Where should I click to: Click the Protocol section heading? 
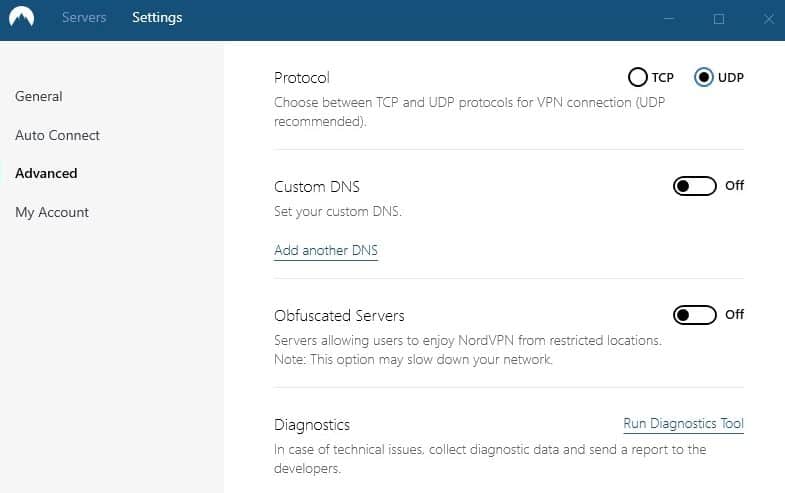[x=301, y=78]
